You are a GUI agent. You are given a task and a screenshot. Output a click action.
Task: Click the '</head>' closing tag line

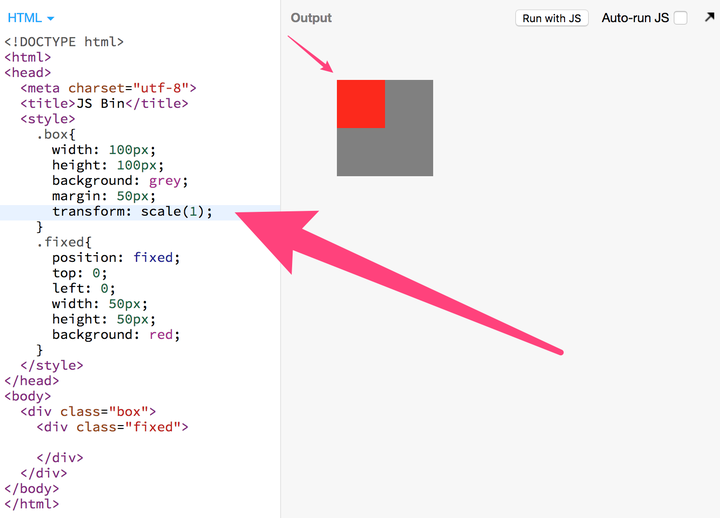coord(32,381)
